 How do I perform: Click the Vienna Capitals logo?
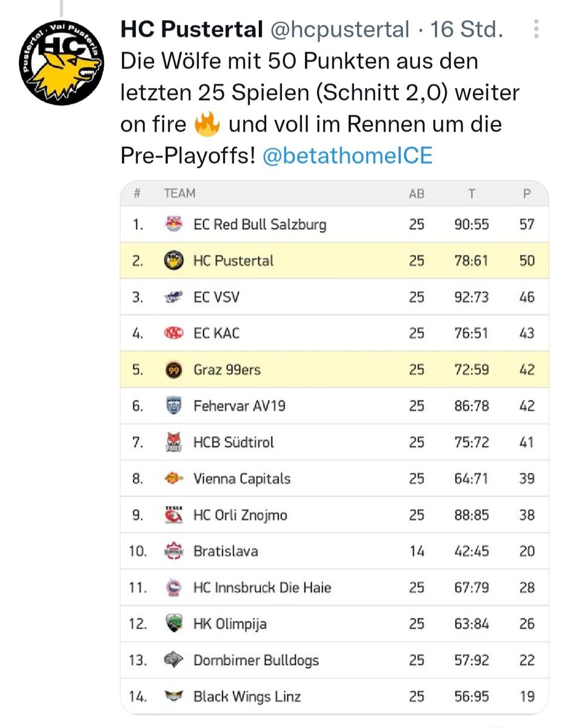pos(173,479)
